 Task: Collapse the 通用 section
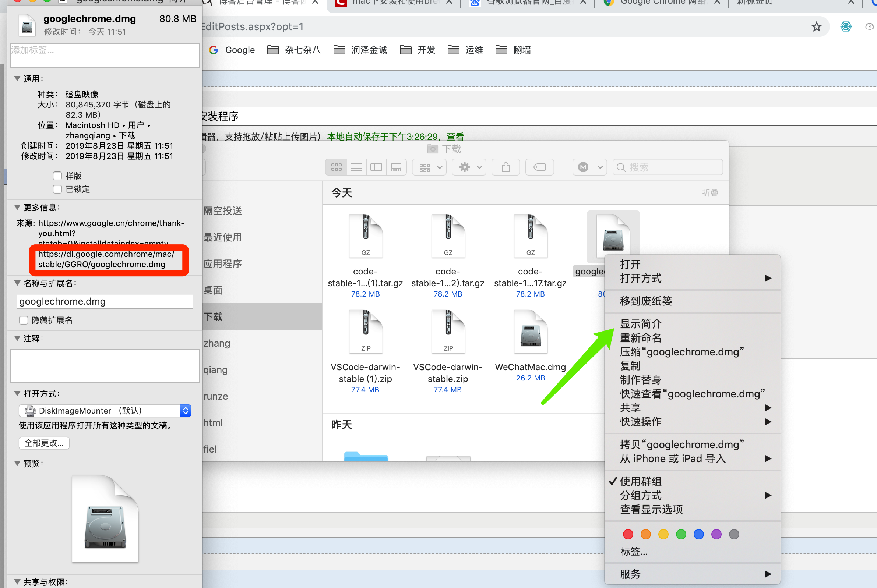(x=17, y=78)
